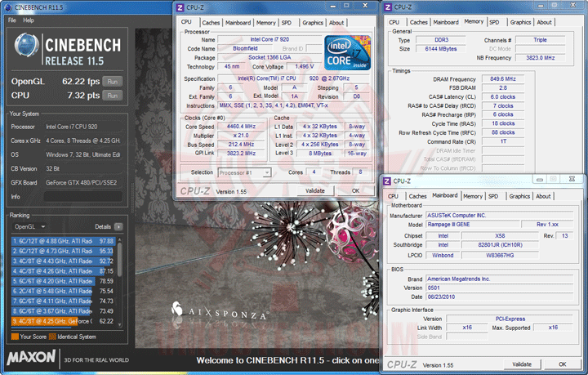Click the Multiplier value x 21.0

click(241, 136)
